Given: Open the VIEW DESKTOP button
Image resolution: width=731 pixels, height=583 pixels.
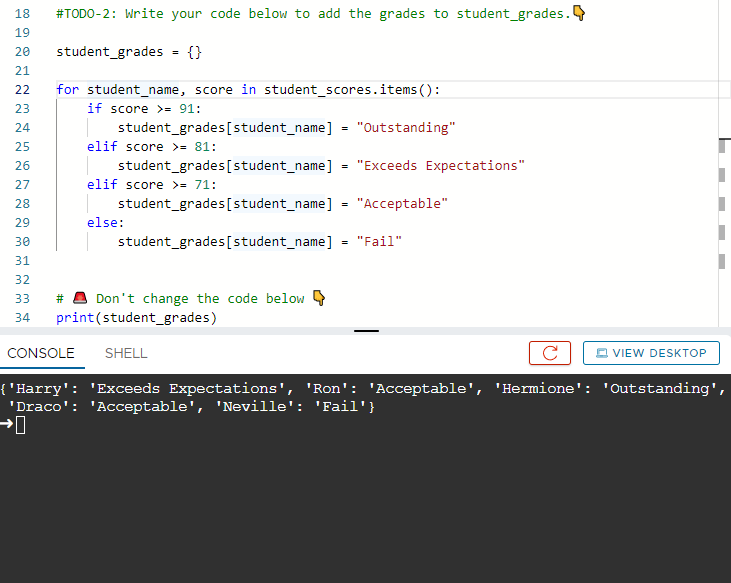Looking at the screenshot, I should tap(651, 353).
